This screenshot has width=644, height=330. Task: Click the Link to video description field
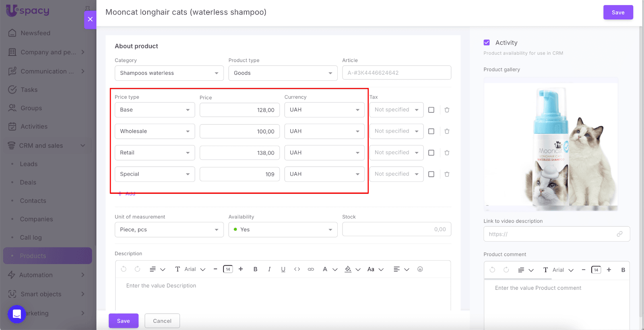tap(551, 234)
